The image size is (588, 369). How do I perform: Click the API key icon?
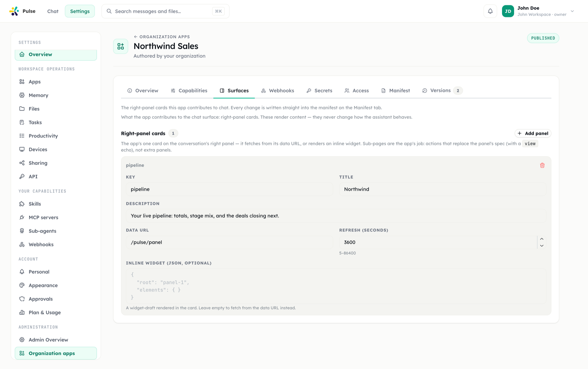click(x=22, y=176)
